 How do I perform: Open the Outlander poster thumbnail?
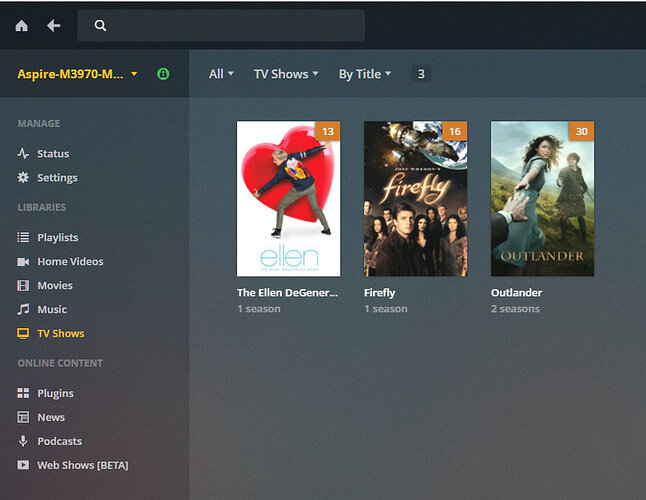click(542, 199)
